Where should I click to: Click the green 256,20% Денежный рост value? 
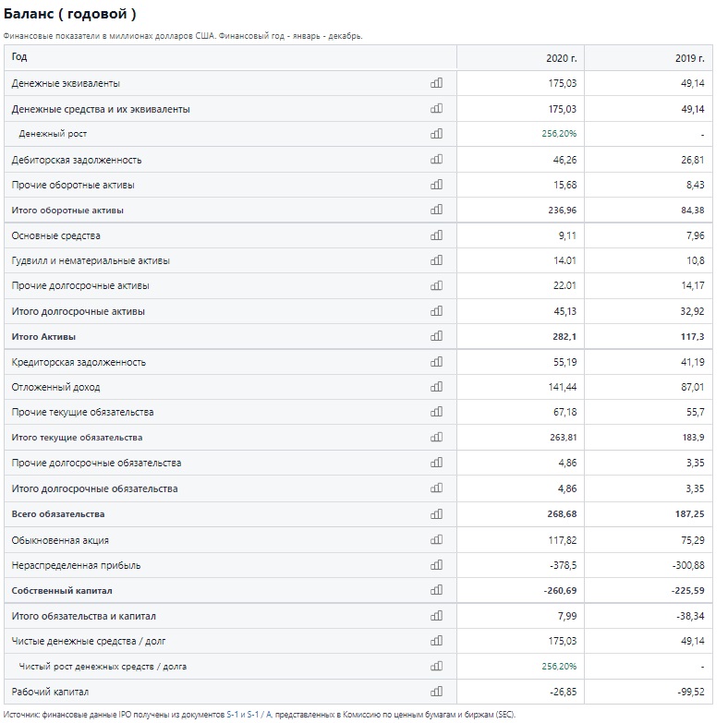pos(559,134)
